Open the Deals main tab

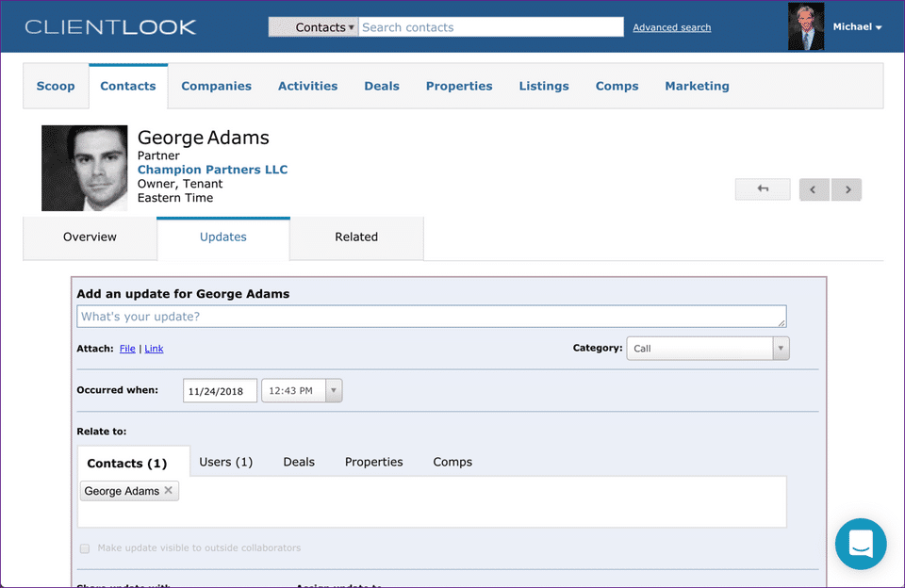[382, 86]
